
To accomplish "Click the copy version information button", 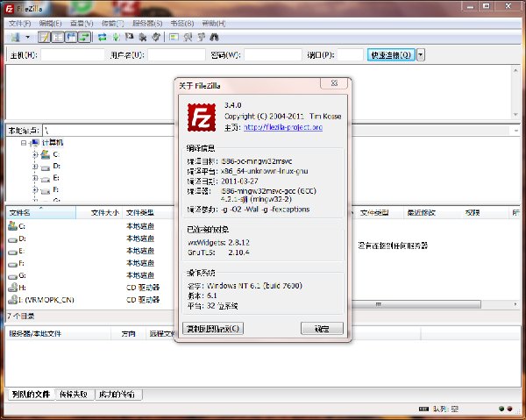I will [x=213, y=329].
